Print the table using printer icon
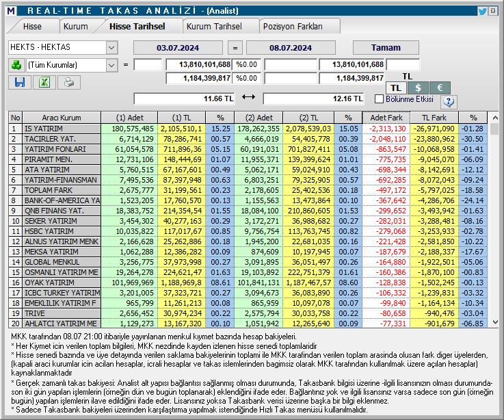504x420 pixels. 69,82
